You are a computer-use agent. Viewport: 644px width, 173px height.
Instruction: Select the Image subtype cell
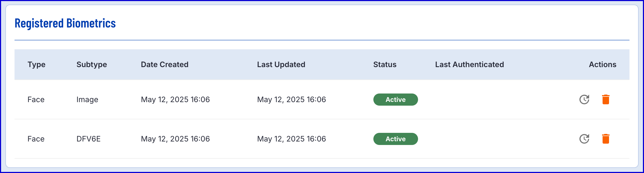tap(87, 100)
